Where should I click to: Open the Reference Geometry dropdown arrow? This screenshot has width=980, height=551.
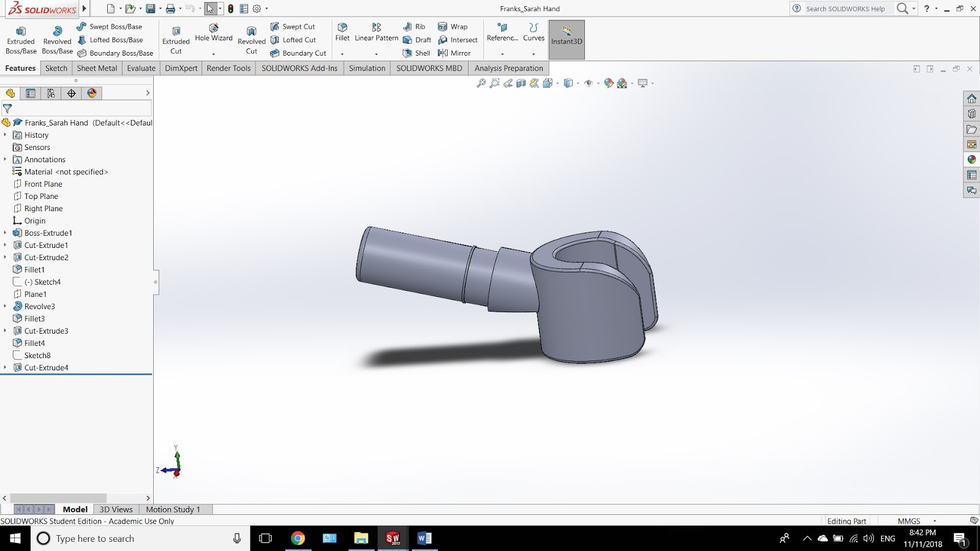click(502, 54)
